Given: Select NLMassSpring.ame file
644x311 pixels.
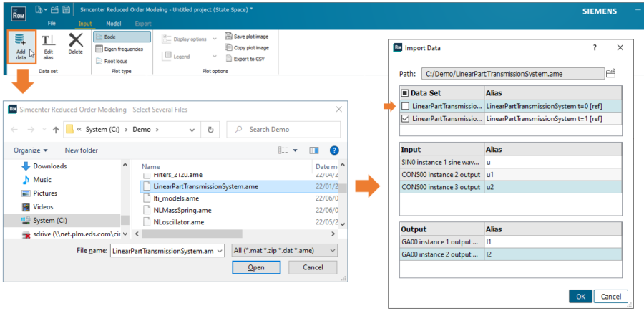Looking at the screenshot, I should tap(177, 210).
